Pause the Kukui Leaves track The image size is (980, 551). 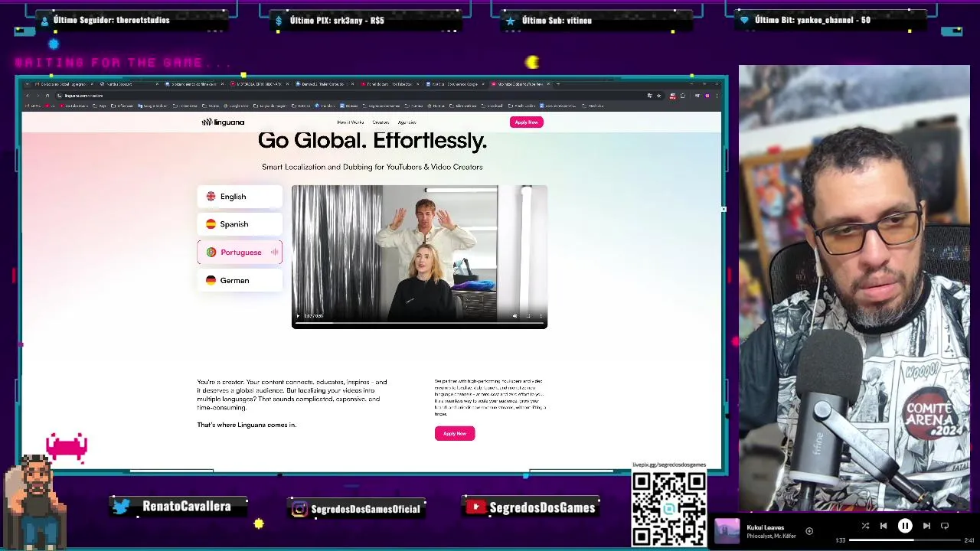coord(905,526)
